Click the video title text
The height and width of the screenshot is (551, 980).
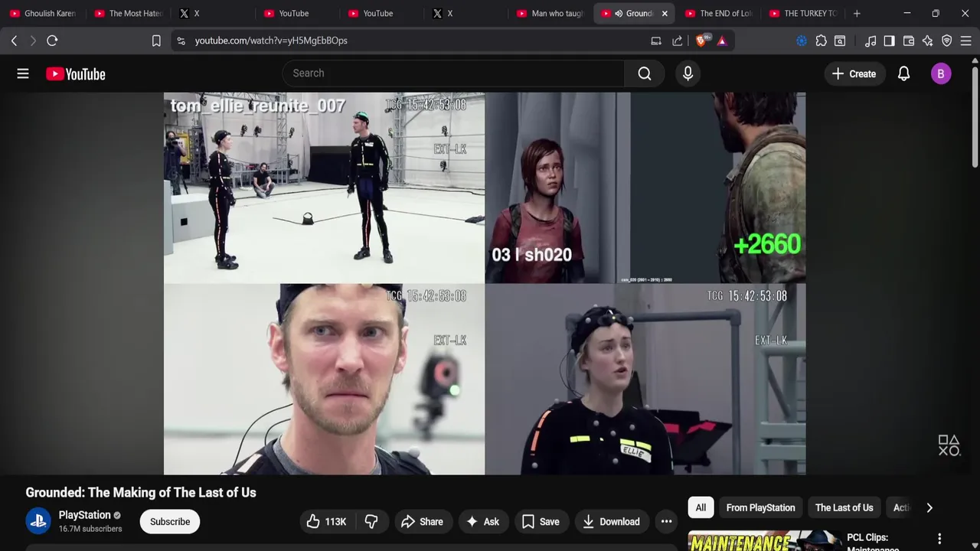pos(141,492)
